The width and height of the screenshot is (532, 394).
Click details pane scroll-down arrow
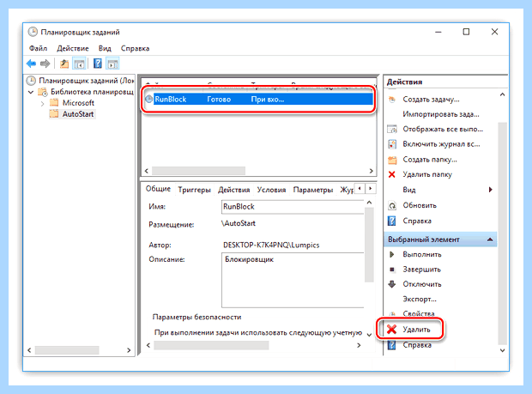click(369, 335)
